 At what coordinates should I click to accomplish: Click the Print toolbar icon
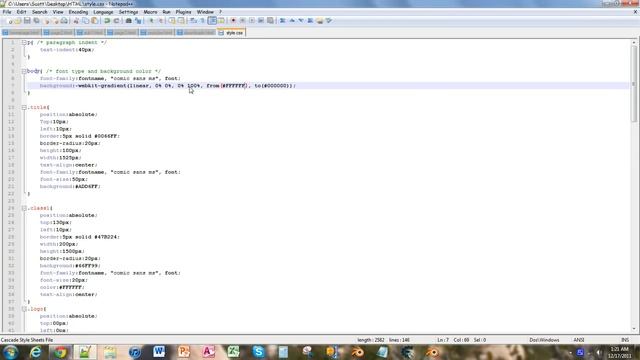(x=64, y=20)
